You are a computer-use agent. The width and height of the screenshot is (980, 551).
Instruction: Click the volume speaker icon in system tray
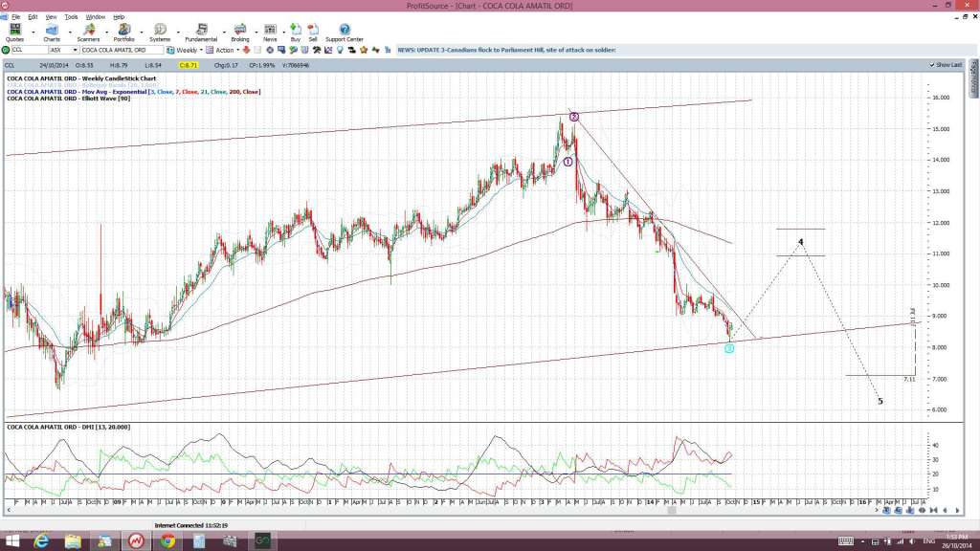pyautogui.click(x=911, y=541)
